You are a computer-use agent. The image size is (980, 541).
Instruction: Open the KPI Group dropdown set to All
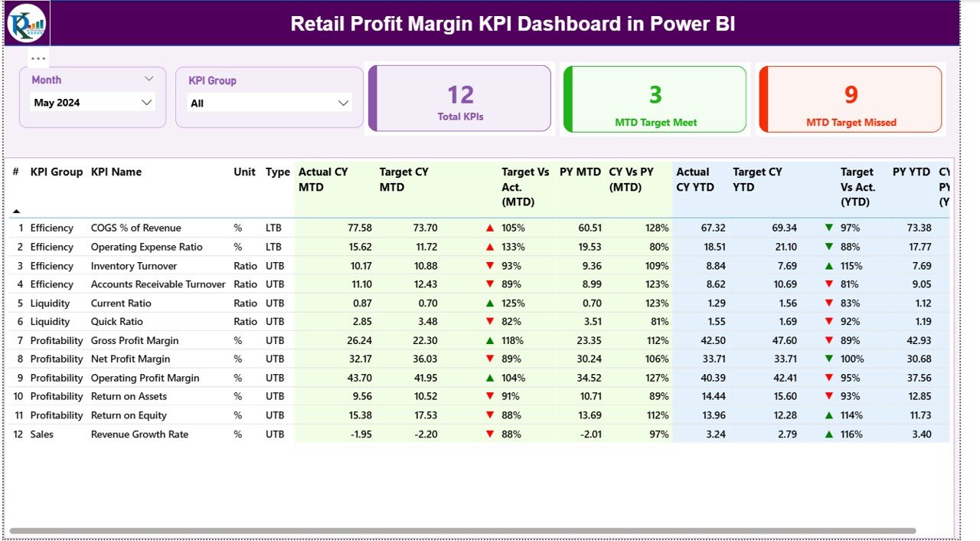269,103
